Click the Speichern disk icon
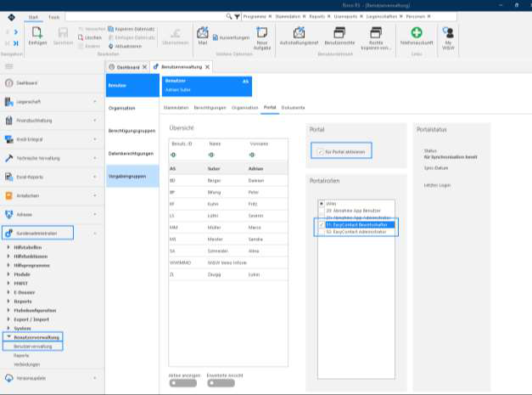Image resolution: width=532 pixels, height=395 pixels. [x=63, y=33]
